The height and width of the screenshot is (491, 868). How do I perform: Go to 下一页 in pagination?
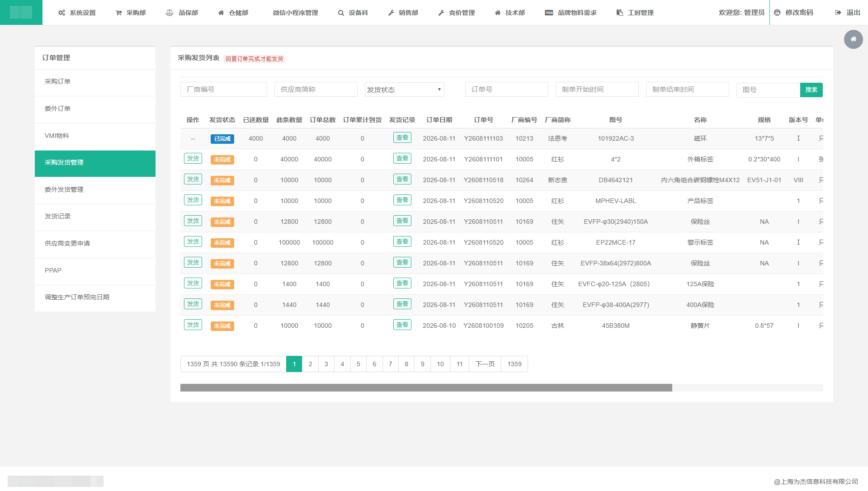(485, 364)
